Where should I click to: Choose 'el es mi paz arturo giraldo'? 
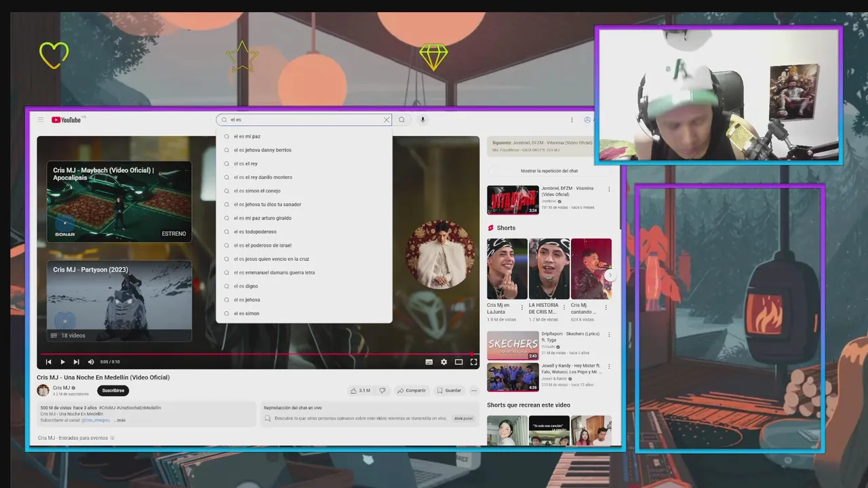[x=304, y=218]
